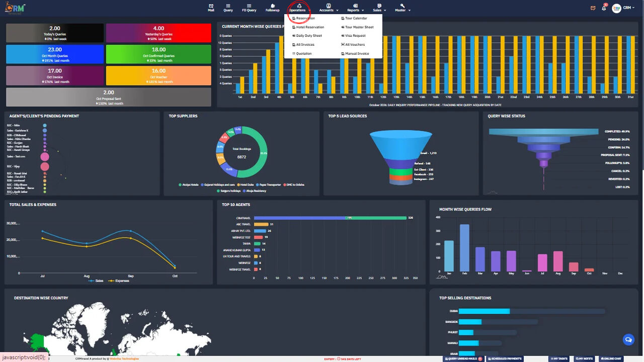Choose Daily Duty Sheet menu entry

click(307, 36)
